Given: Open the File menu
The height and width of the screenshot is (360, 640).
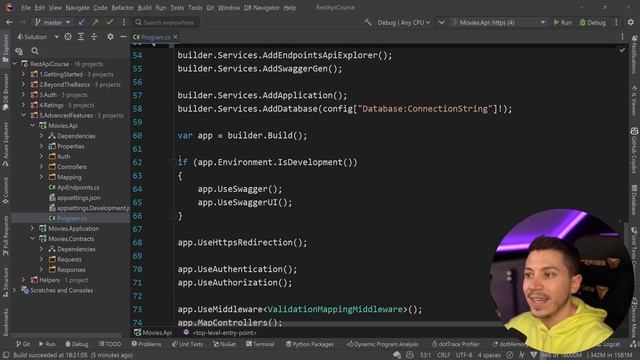Looking at the screenshot, I should [26, 8].
